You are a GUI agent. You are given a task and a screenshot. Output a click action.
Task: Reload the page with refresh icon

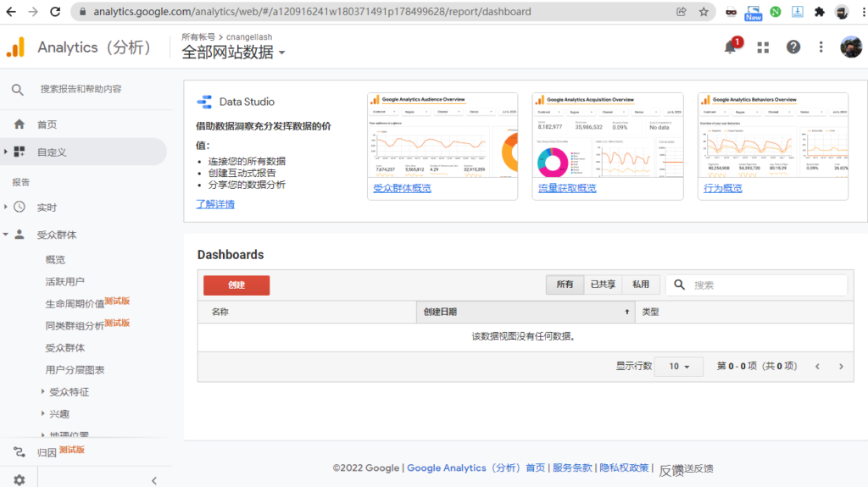tap(55, 12)
